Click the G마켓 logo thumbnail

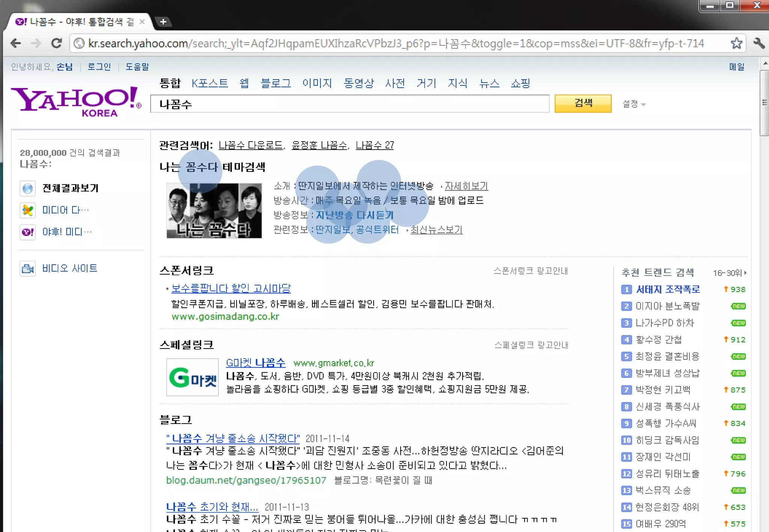click(x=193, y=377)
